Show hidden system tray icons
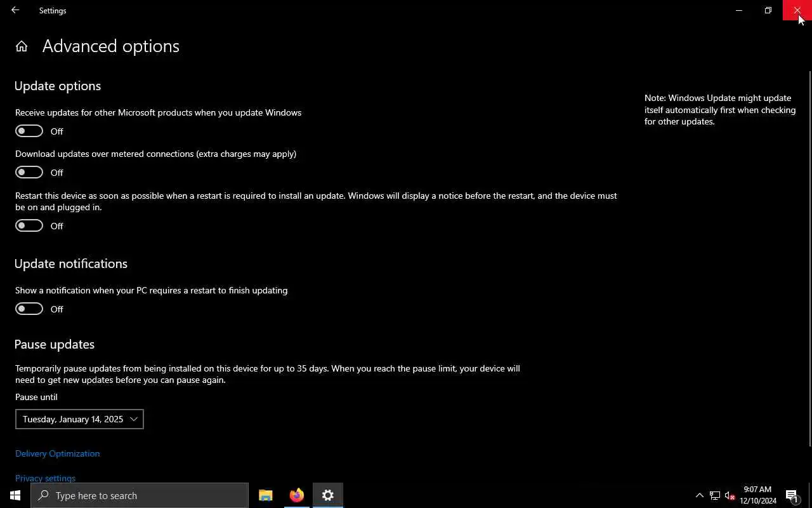Viewport: 812px width, 508px height. [700, 495]
